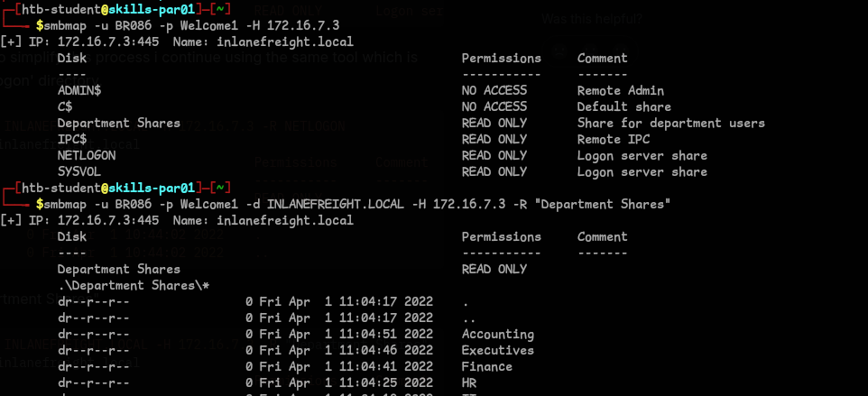
Task: Click the 'Remote Admin' comment text
Action: pos(621,90)
